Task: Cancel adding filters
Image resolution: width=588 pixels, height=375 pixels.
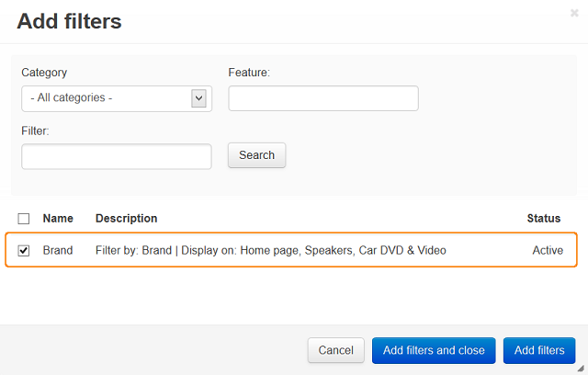Action: 336,350
